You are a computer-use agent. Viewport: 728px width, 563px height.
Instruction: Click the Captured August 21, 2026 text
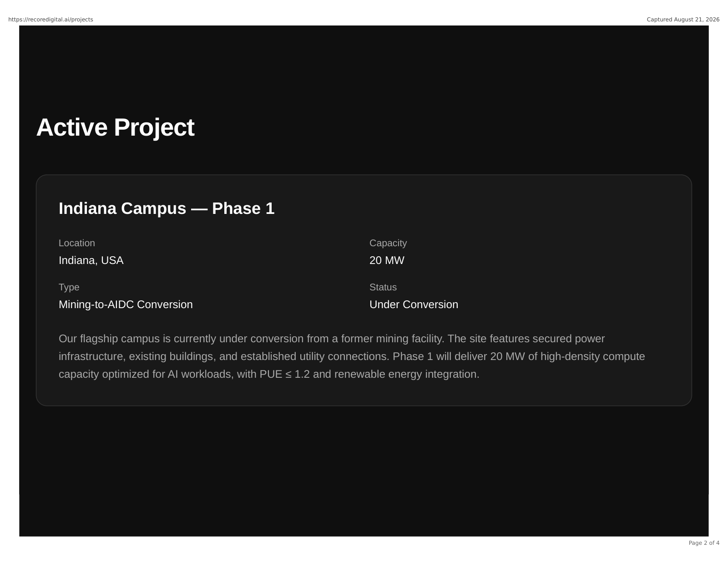[x=683, y=20]
